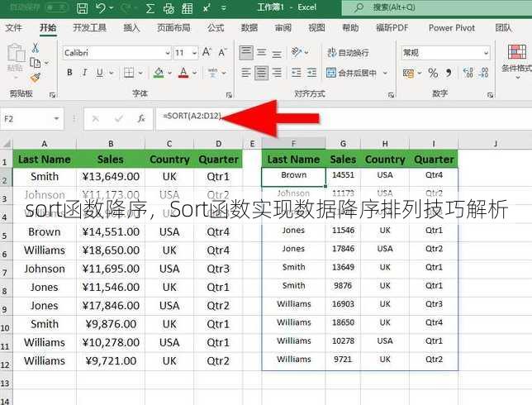Screen dimensions: 532x405
Task: Switch to the 页面布局 Page Layout tab
Action: click(173, 28)
